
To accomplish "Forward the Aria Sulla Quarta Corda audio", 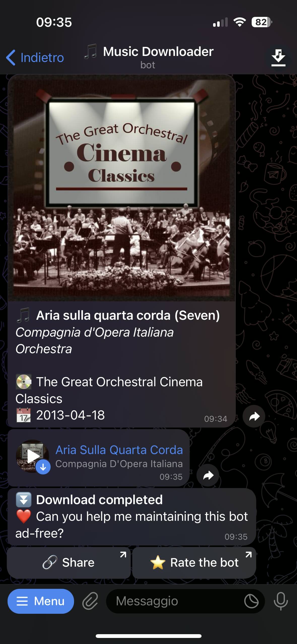I will click(208, 475).
